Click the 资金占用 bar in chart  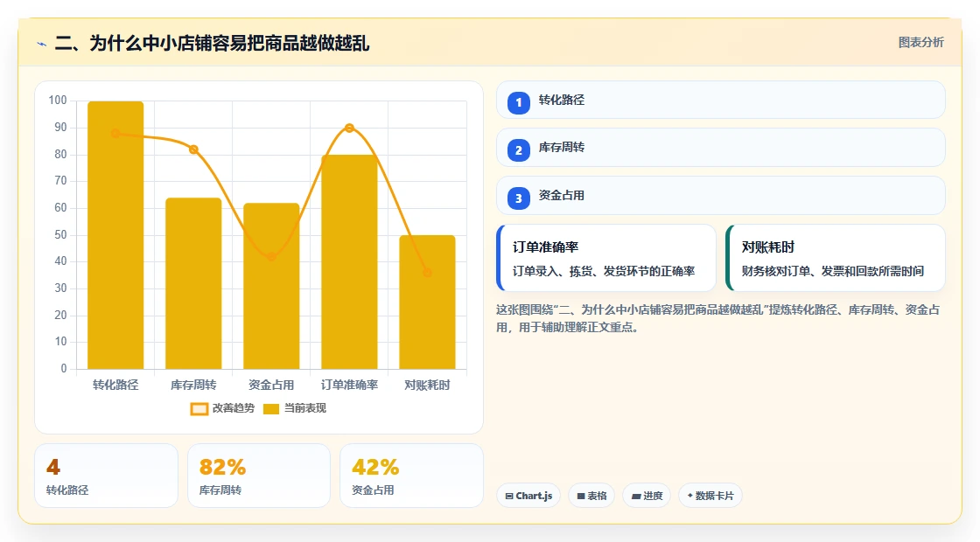(x=271, y=286)
